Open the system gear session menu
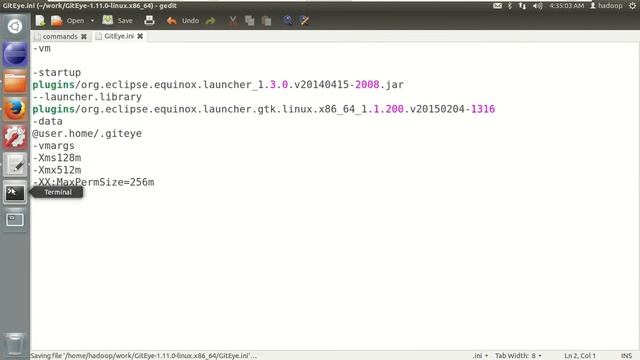 point(632,6)
